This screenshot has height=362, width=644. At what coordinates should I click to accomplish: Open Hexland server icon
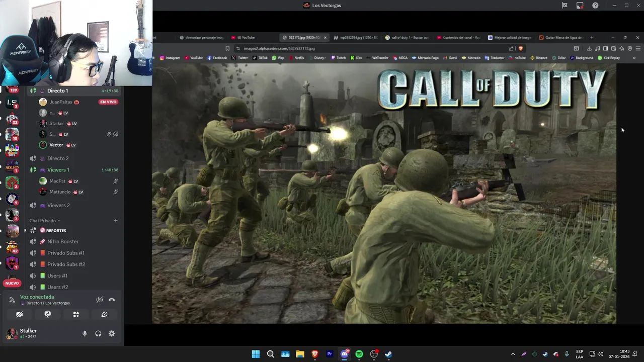click(x=12, y=167)
